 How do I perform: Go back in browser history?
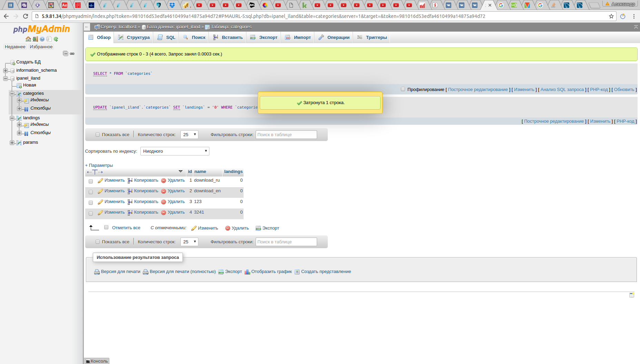pyautogui.click(x=6, y=16)
